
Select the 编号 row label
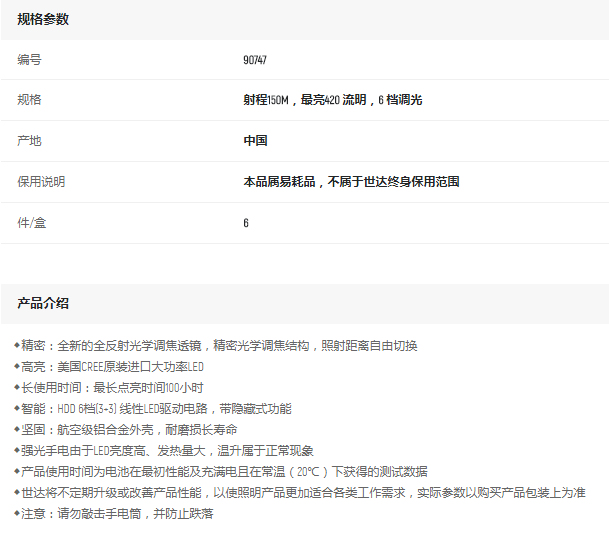pos(29,60)
